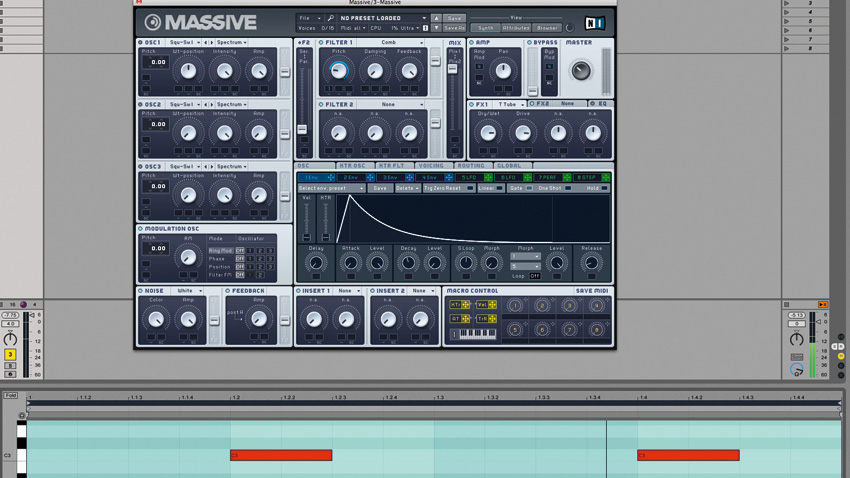Open OSC2 Spectrum mode dropdown
Viewport: 850px width, 478px height.
point(232,104)
